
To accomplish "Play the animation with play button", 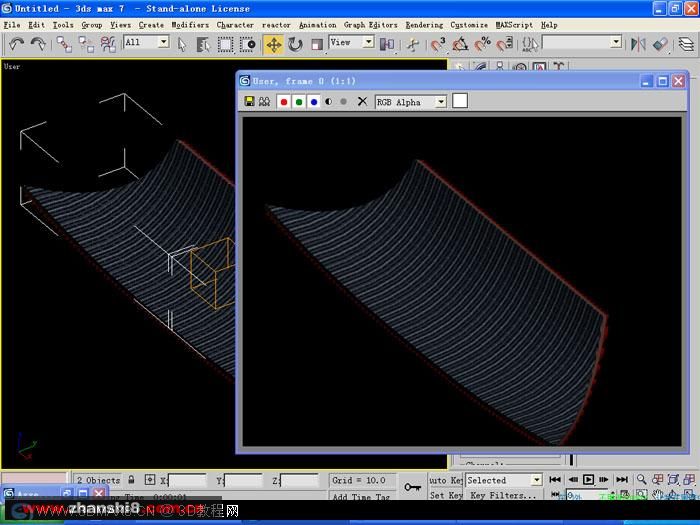I will click(x=588, y=479).
